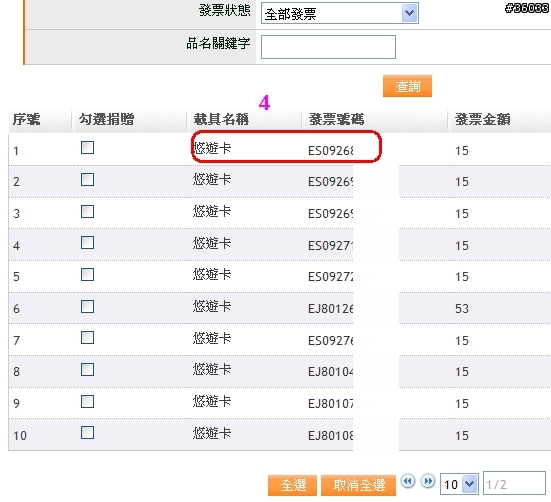Select invoice number ES0926 in row 2
The image size is (551, 502).
tap(331, 182)
